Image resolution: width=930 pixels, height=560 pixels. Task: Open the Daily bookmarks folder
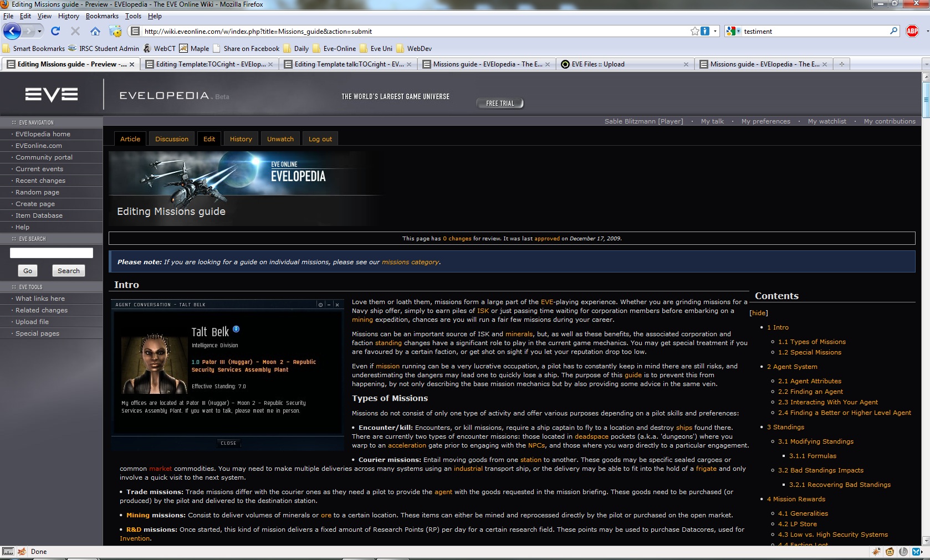coord(296,49)
